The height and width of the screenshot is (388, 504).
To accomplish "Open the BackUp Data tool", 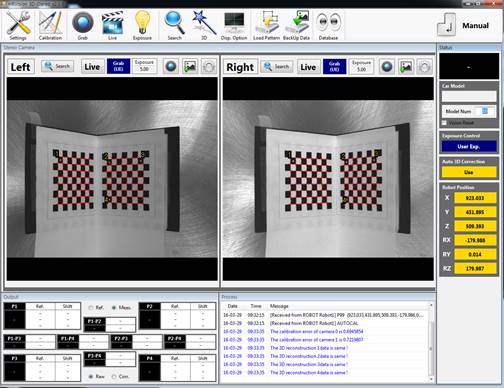I will point(296,25).
